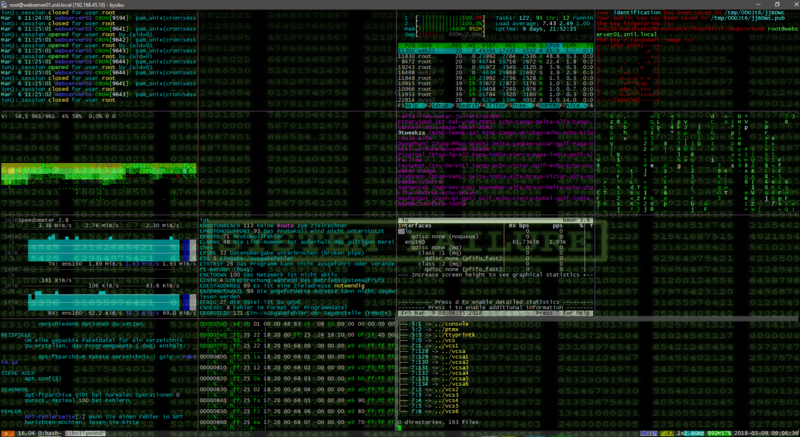Select the ../console tree entry

click(454, 325)
